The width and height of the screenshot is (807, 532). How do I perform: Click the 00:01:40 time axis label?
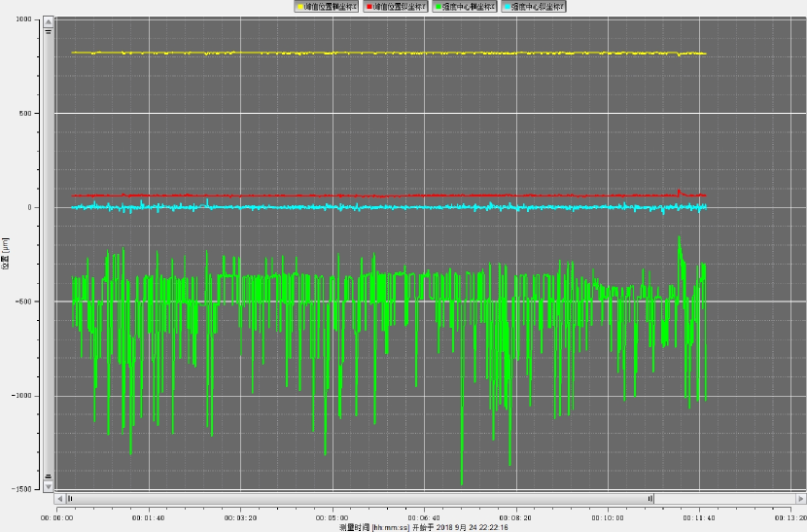148,518
